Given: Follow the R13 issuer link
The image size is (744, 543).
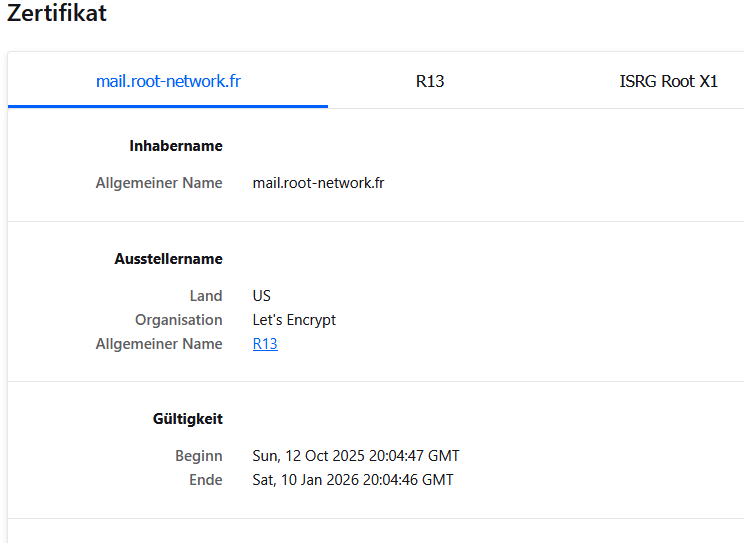Looking at the screenshot, I should click(x=265, y=344).
